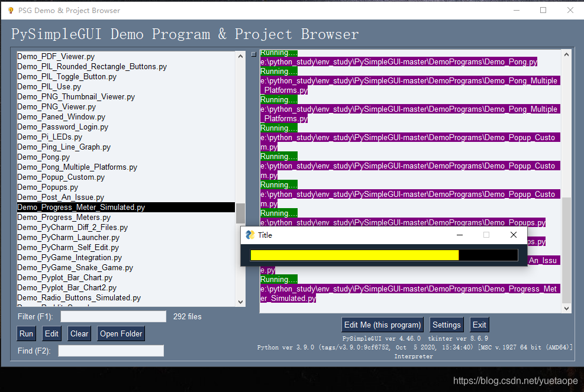Select Demo_Paned_Window.py
Image resolution: width=584 pixels, height=392 pixels.
coord(126,117)
